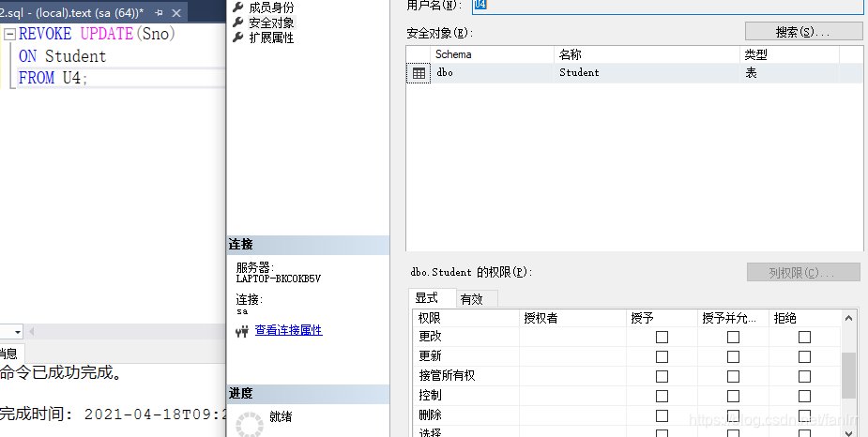Screen dimensions: 868x437
Task: Click the 'FROM U4;' code line
Action: [x=53, y=78]
